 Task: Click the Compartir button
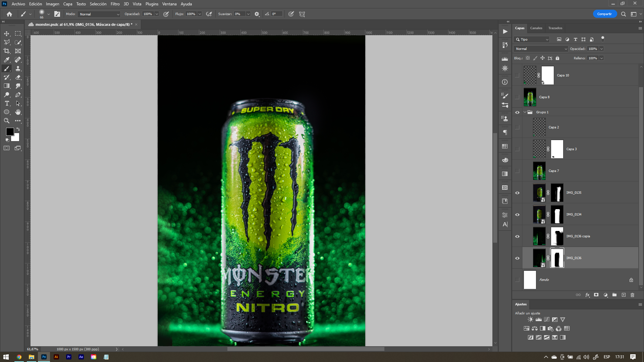pos(604,14)
